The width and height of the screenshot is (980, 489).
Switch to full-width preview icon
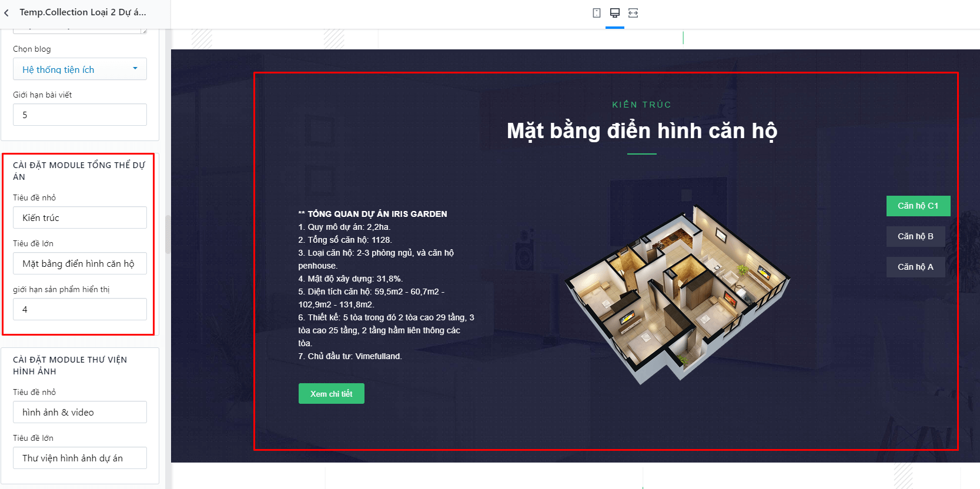[633, 13]
